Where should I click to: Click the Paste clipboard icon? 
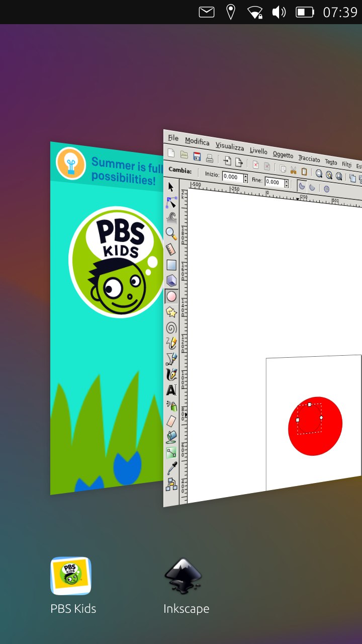tap(304, 172)
